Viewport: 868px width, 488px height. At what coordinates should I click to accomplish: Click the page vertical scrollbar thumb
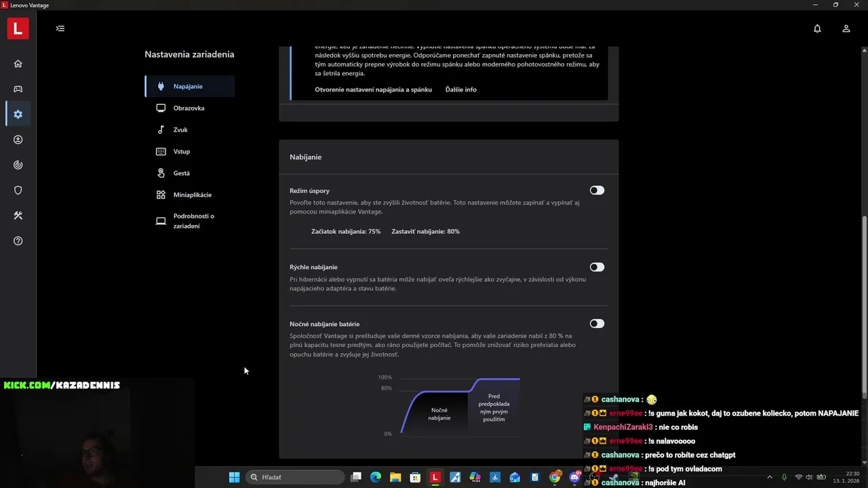(864, 306)
